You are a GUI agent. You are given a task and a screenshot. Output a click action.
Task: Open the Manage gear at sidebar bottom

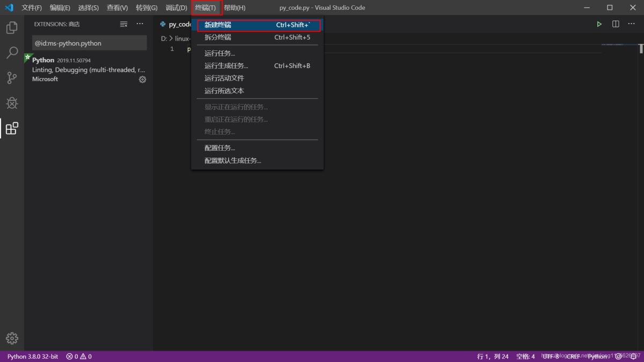12,338
